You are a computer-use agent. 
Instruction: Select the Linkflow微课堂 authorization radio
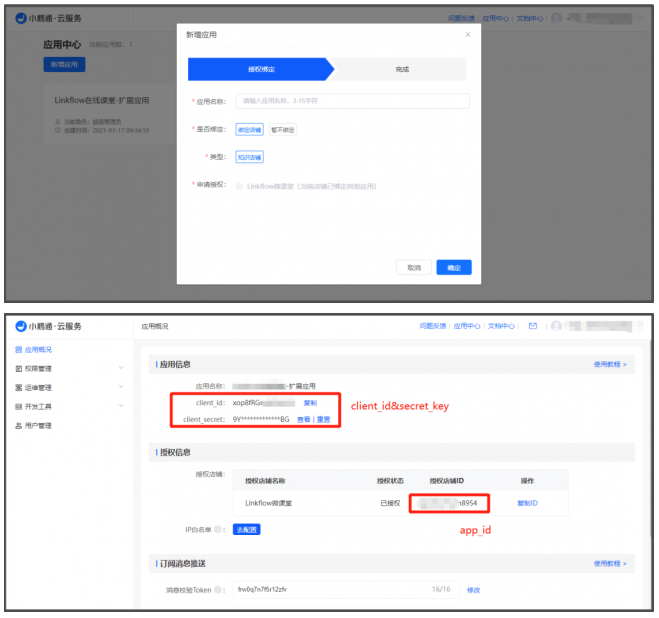[238, 186]
